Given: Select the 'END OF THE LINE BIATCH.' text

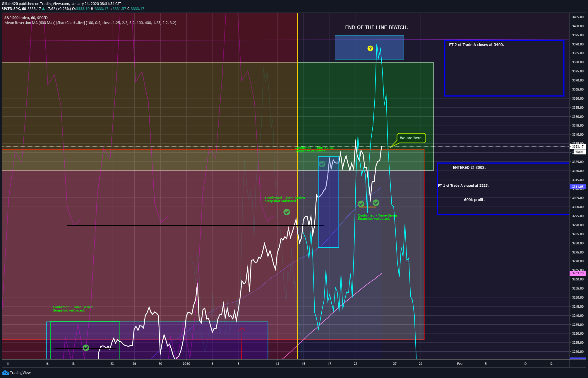Looking at the screenshot, I should pos(376,27).
